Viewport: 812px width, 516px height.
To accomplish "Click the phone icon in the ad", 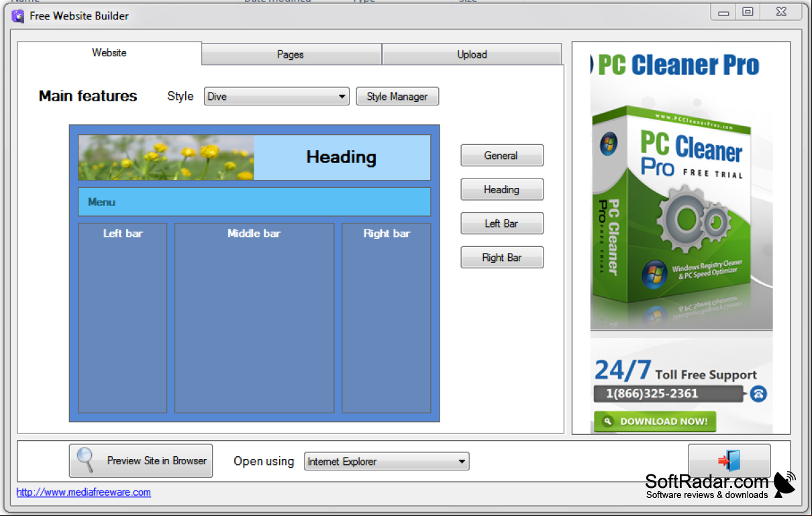I will [x=758, y=394].
